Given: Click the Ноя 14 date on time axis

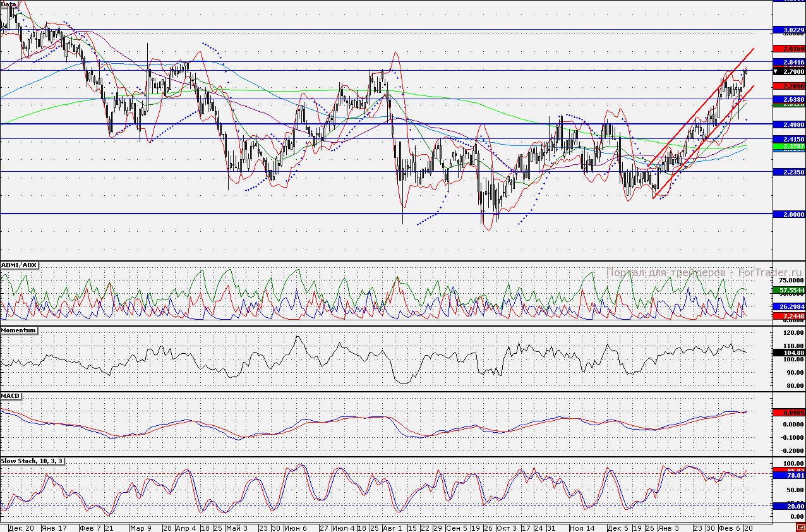Looking at the screenshot, I should (582, 528).
